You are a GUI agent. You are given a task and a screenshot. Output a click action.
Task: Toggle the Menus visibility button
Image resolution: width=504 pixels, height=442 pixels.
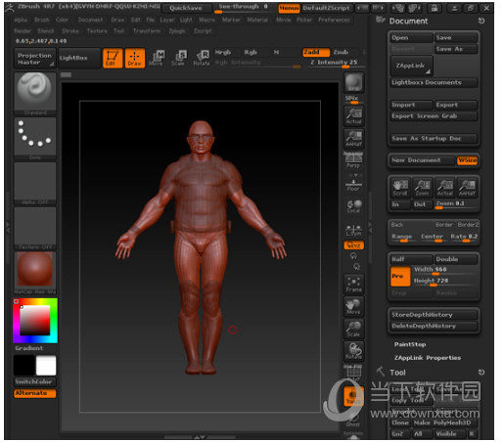tap(289, 8)
